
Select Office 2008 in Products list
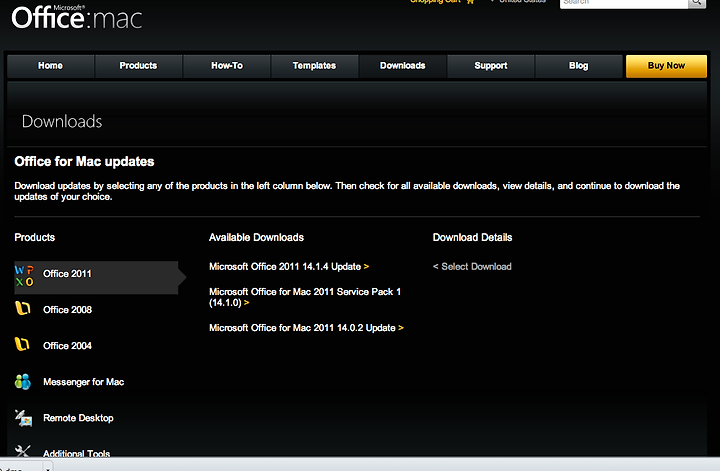pyautogui.click(x=68, y=309)
